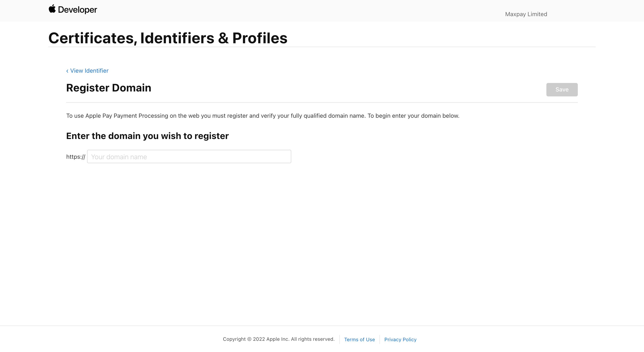The image size is (644, 352).
Task: Open the Terms of Use link
Action: [359, 339]
